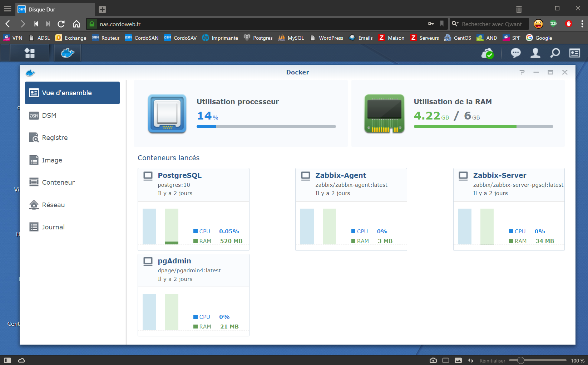Open the cloud sync status icon
The width and height of the screenshot is (588, 365).
click(488, 53)
